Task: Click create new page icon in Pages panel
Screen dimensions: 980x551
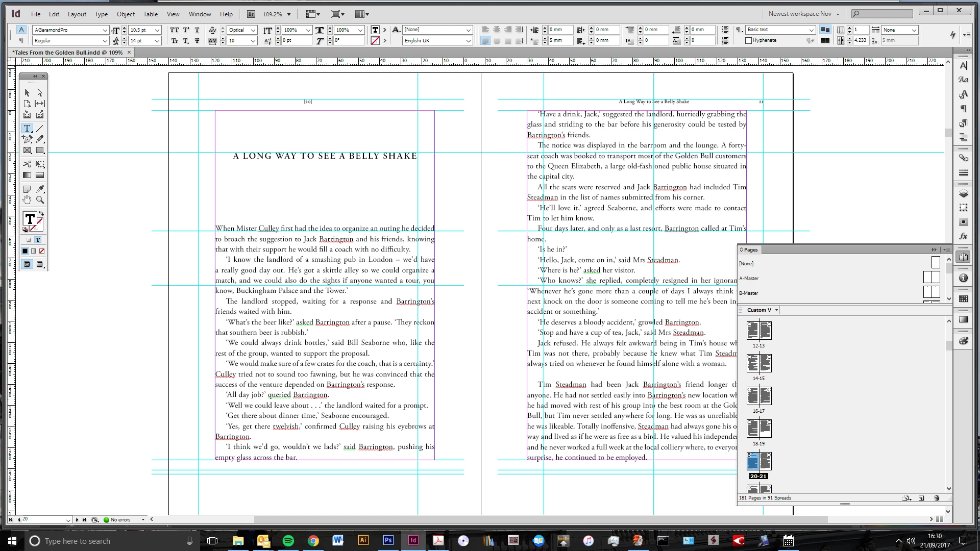Action: (921, 498)
